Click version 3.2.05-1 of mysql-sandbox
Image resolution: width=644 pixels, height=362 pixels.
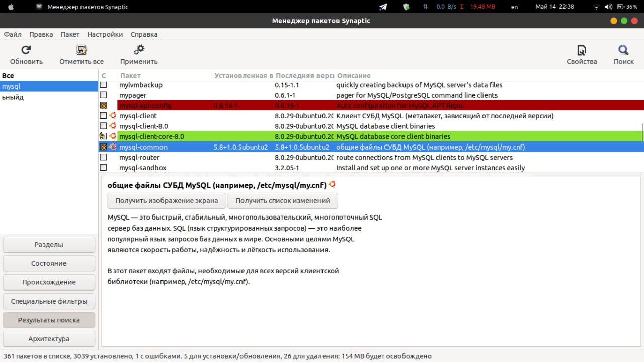point(287,168)
